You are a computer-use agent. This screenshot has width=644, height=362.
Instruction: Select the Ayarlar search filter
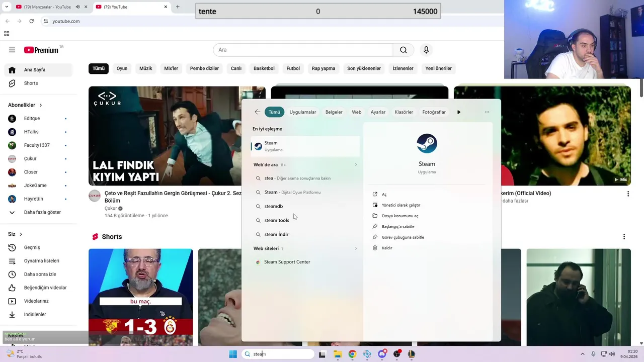pyautogui.click(x=378, y=112)
